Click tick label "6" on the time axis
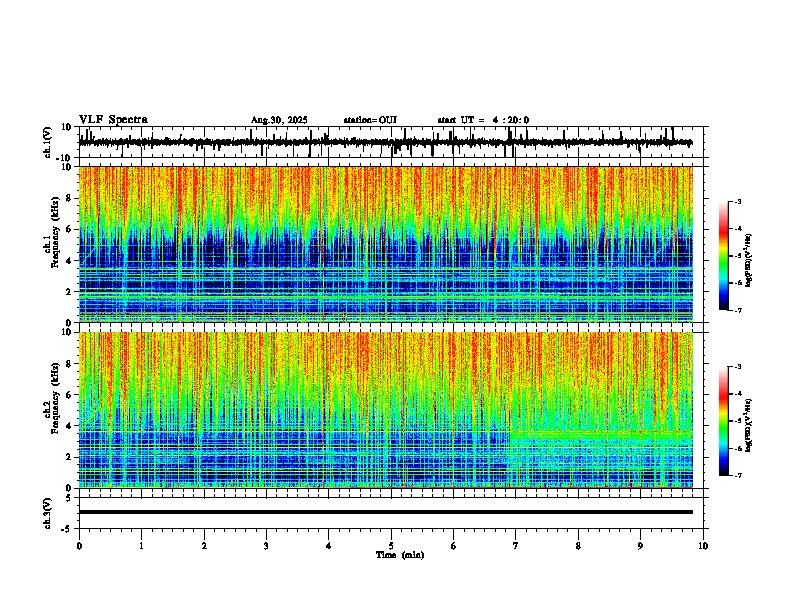The image size is (792, 612). coord(454,546)
